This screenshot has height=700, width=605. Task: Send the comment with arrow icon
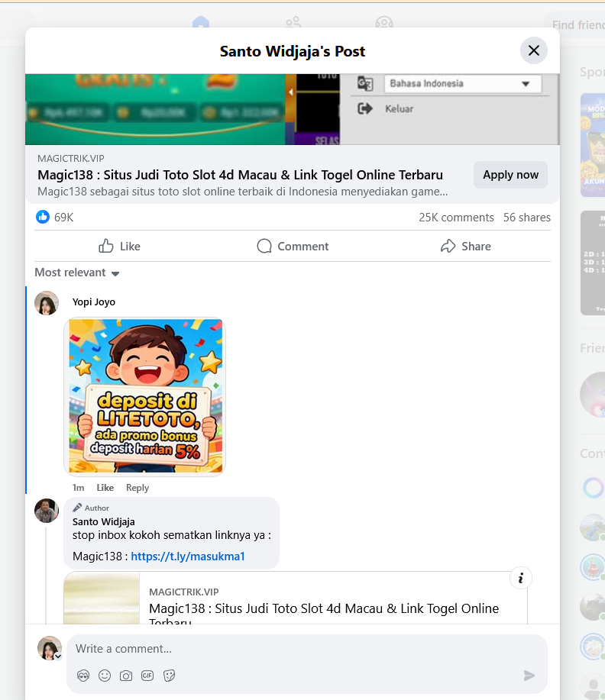point(529,676)
